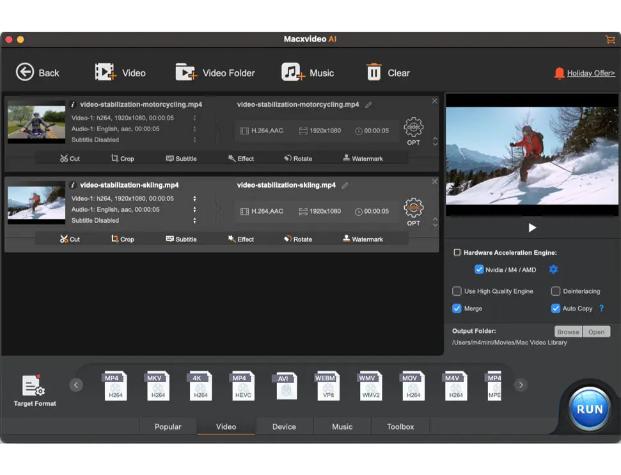Show previous formats with left arrow
This screenshot has height=475, width=621.
coord(76,385)
